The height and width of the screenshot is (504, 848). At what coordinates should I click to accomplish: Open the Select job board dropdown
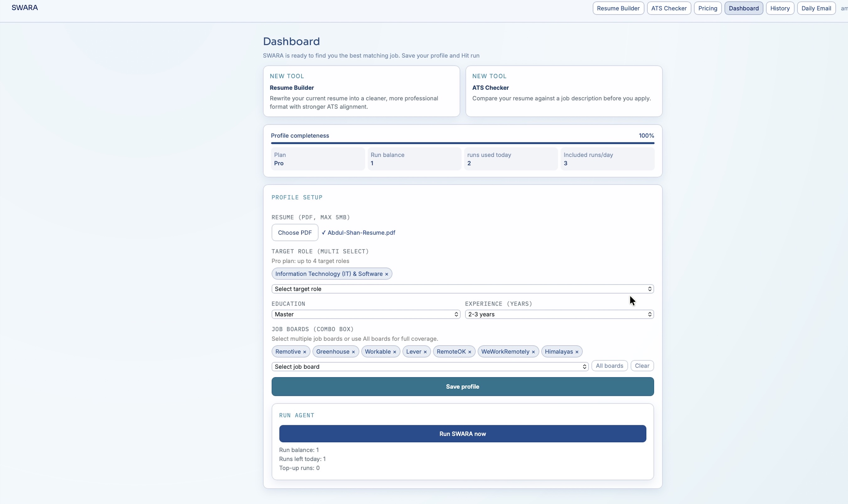pyautogui.click(x=430, y=367)
